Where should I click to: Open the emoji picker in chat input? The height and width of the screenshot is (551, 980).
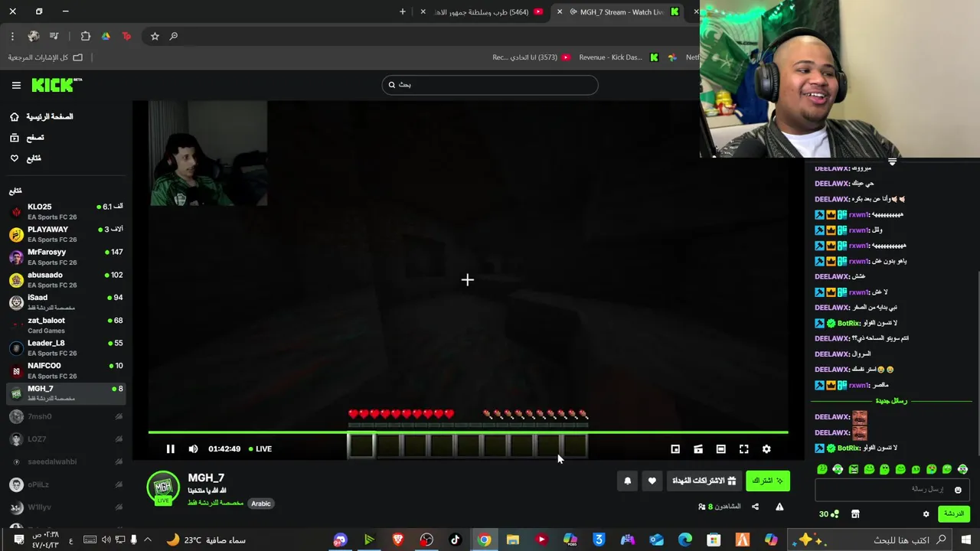click(x=957, y=490)
